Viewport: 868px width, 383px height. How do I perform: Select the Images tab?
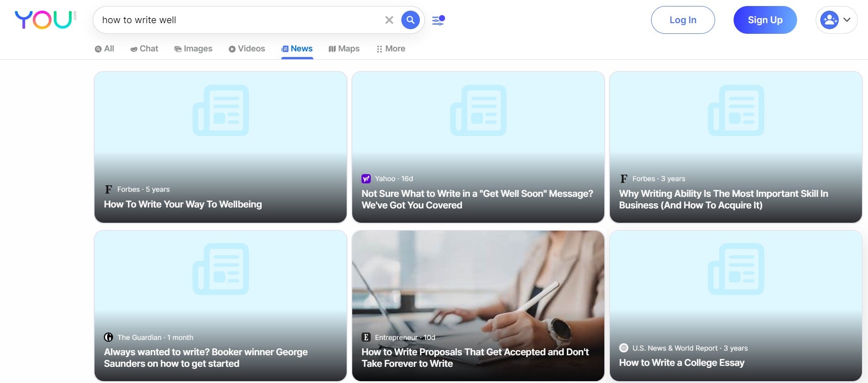pyautogui.click(x=193, y=49)
